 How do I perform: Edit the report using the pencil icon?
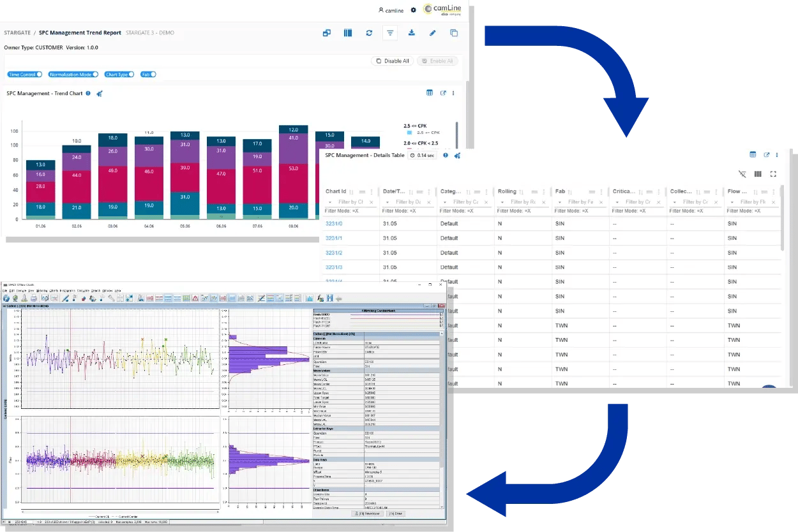[x=432, y=33]
